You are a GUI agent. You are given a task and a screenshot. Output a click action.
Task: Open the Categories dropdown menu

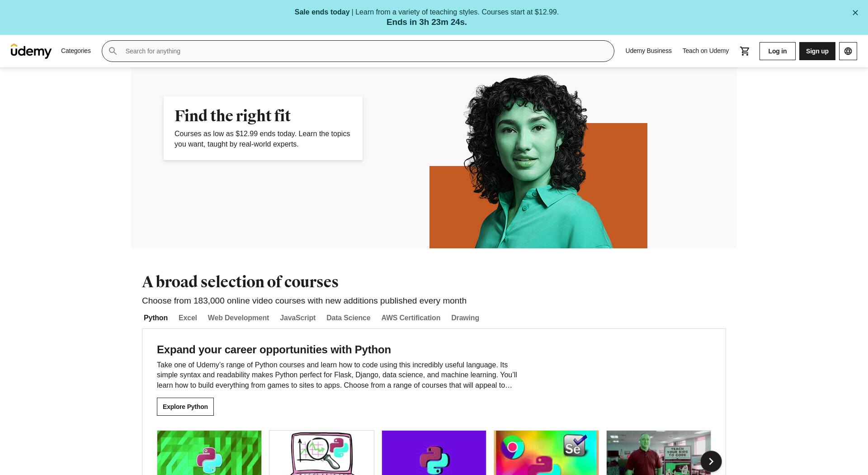[x=76, y=51]
